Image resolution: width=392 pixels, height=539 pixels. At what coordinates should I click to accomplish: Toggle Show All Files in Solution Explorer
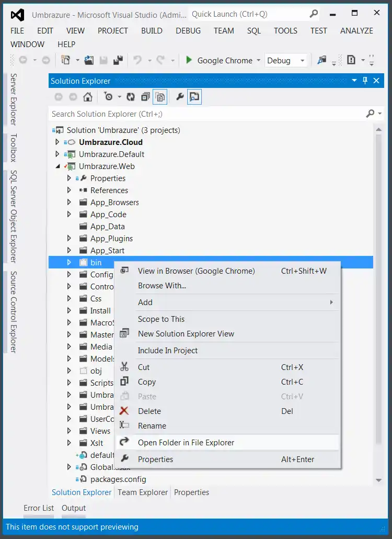pyautogui.click(x=160, y=97)
